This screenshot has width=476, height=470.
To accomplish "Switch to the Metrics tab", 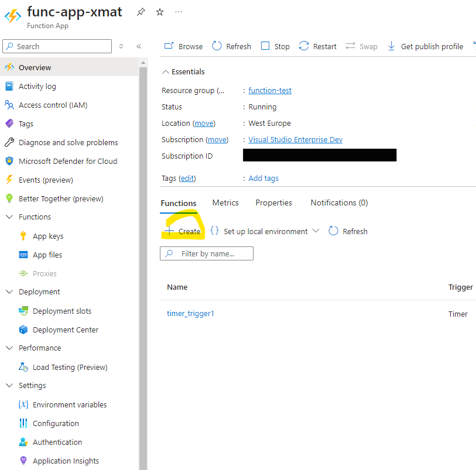I will (225, 203).
